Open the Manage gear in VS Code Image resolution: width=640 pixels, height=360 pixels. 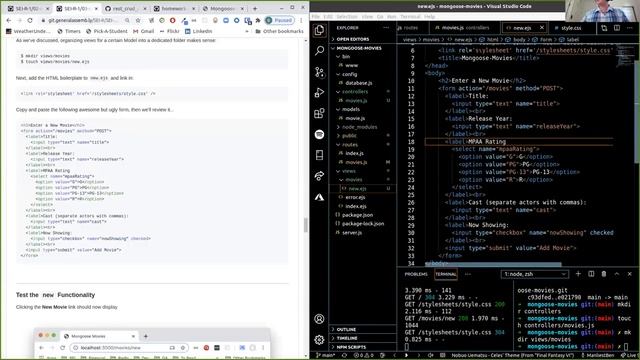(320, 339)
